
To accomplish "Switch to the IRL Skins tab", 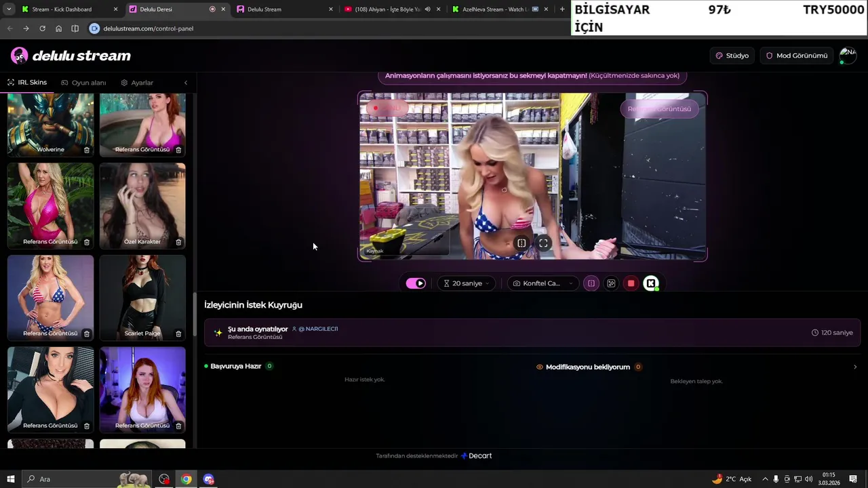I will 27,83.
